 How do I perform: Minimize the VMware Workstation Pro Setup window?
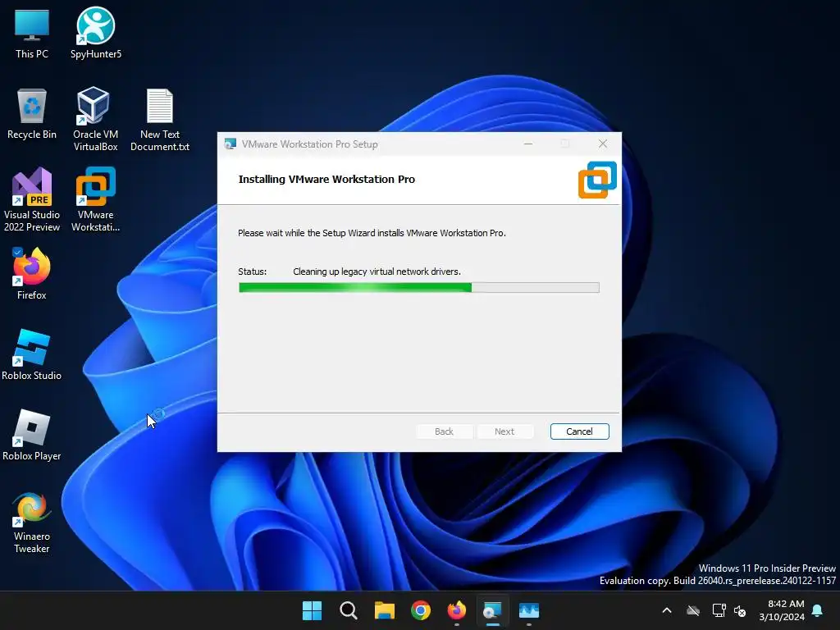pyautogui.click(x=528, y=144)
